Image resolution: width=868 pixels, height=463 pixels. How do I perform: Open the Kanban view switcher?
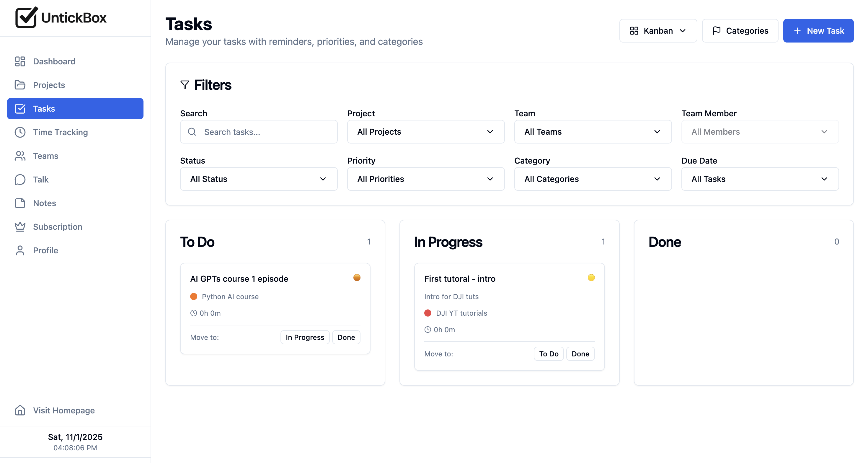coord(658,31)
